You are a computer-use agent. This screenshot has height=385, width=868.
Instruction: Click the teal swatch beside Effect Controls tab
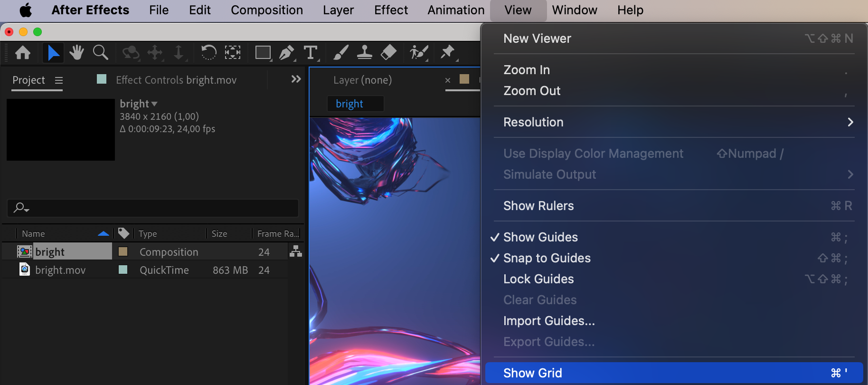pyautogui.click(x=102, y=79)
